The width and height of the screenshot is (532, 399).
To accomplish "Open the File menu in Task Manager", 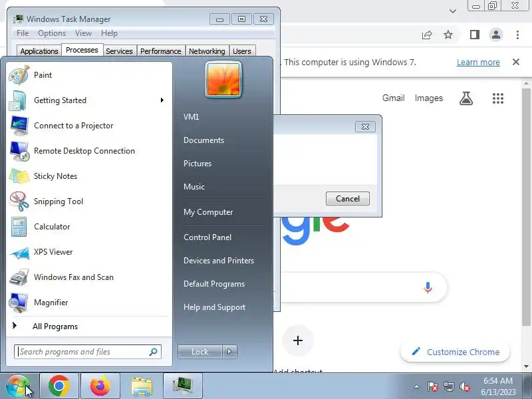I will click(23, 33).
